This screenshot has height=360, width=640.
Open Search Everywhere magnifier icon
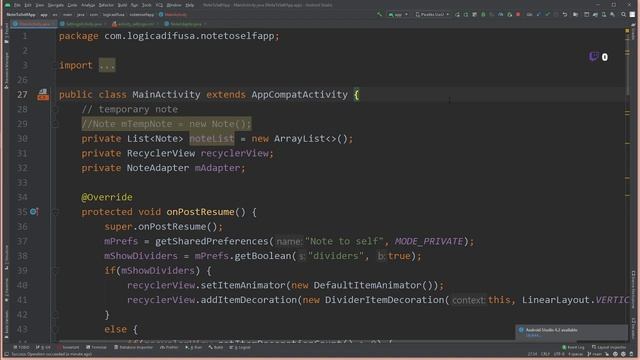click(623, 14)
